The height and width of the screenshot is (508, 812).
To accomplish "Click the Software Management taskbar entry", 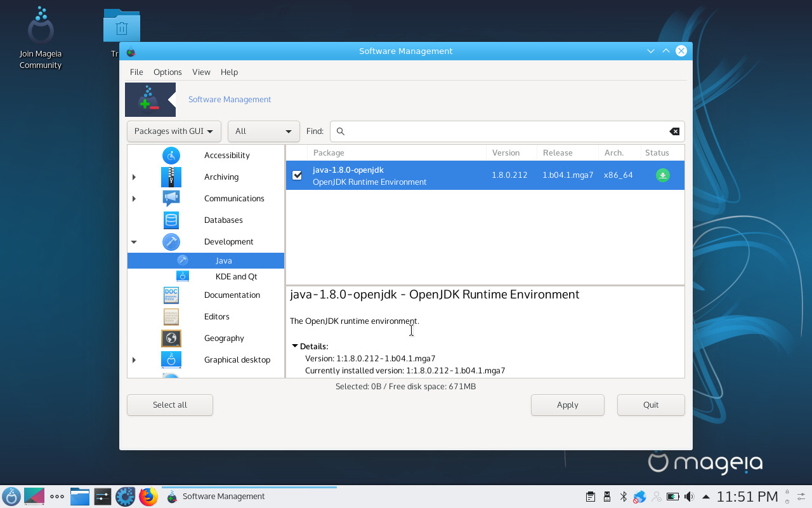I will pos(249,497).
